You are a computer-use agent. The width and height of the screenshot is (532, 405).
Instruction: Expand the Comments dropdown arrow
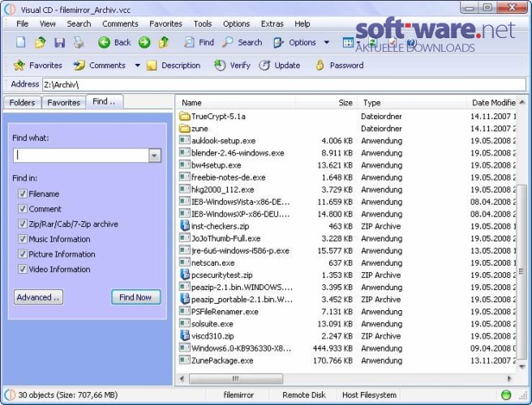tap(137, 65)
